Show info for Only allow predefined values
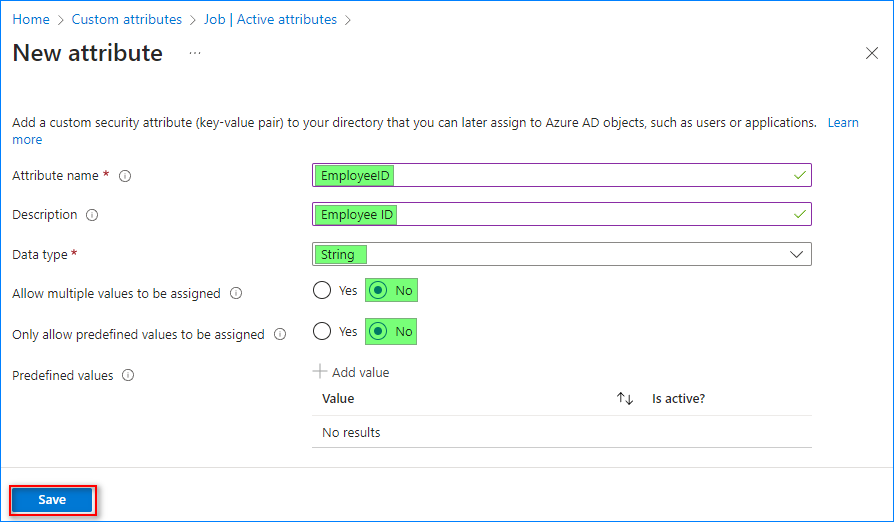This screenshot has width=894, height=522. click(x=280, y=335)
